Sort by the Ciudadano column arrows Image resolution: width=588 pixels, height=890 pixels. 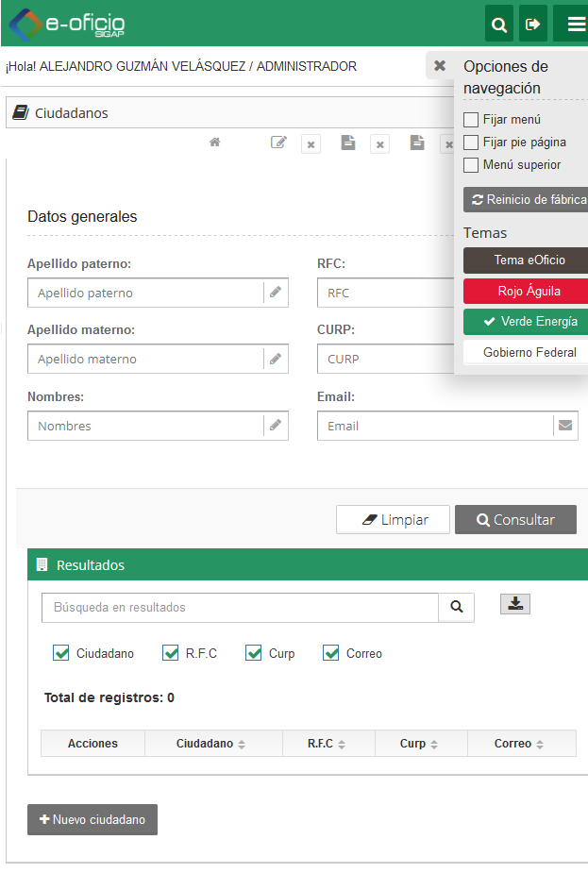pyautogui.click(x=242, y=744)
